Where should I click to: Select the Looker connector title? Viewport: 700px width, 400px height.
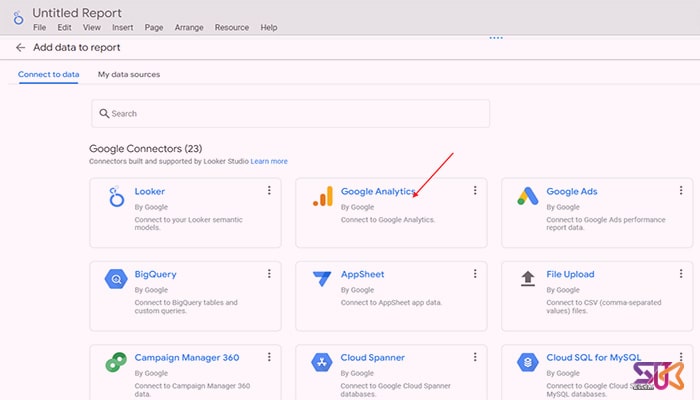point(150,192)
